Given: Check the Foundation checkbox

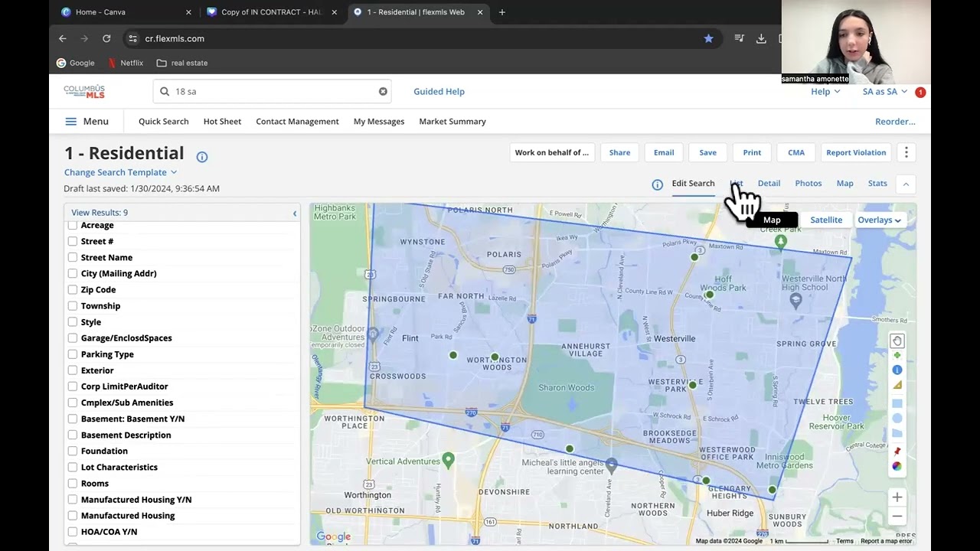Looking at the screenshot, I should (x=73, y=451).
